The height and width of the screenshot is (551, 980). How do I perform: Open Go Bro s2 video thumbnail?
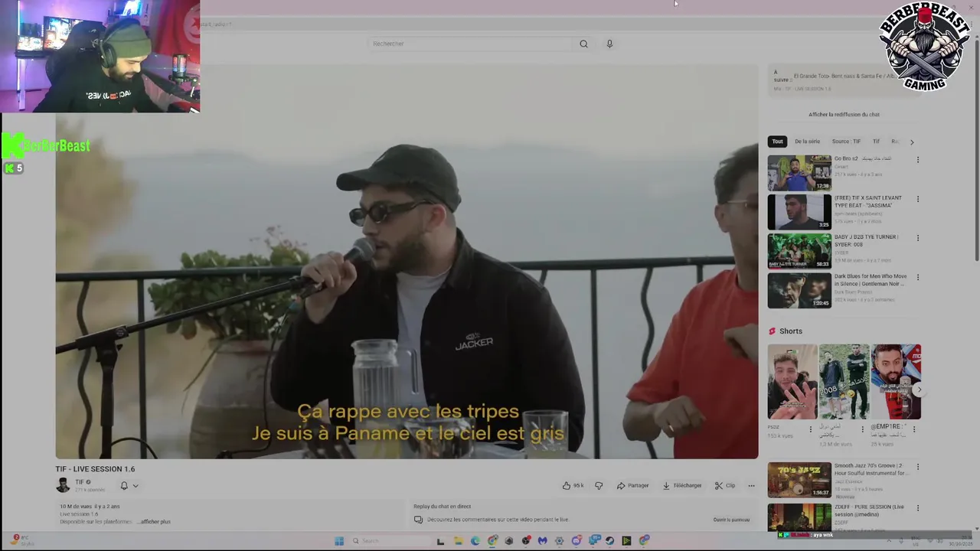click(x=799, y=173)
